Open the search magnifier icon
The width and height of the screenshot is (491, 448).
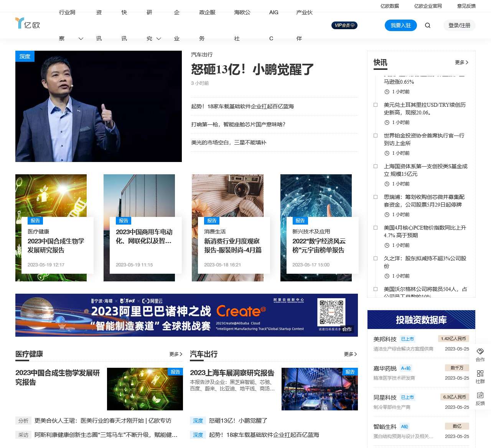[428, 25]
